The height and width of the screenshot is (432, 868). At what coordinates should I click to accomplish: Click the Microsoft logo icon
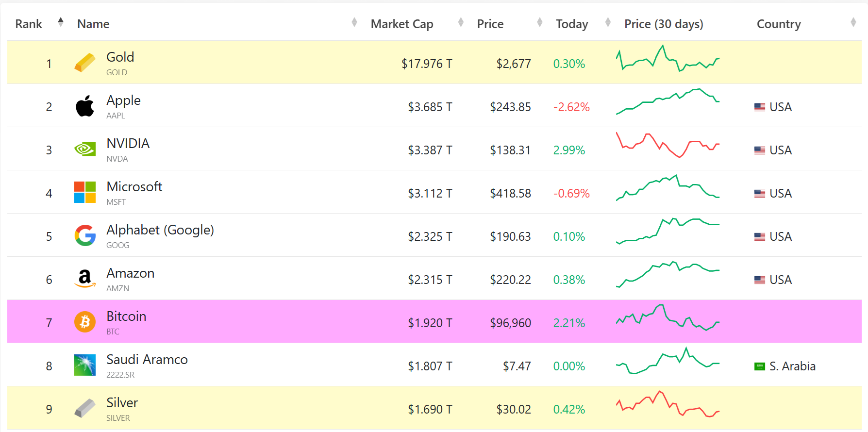[x=85, y=192]
